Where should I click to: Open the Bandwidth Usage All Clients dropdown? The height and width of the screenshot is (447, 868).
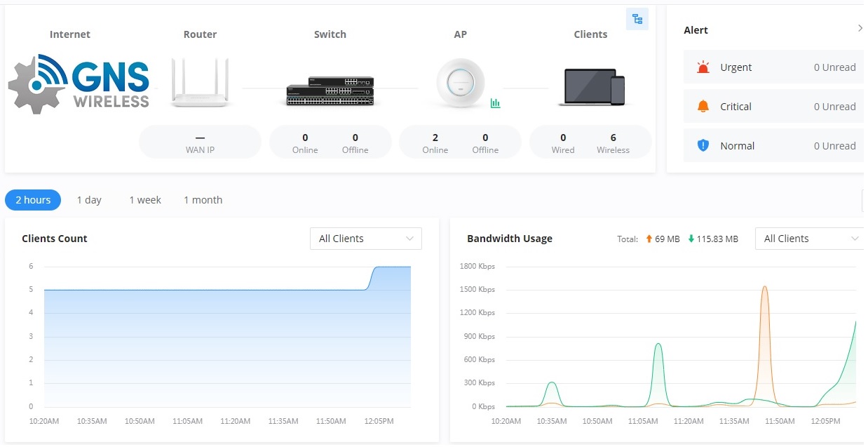pyautogui.click(x=811, y=239)
